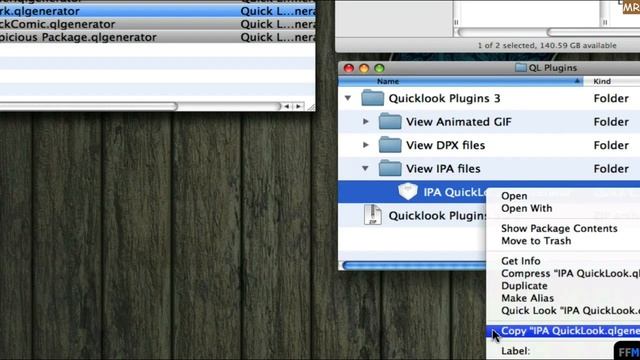Choose Copy "IPA QuickLook.qlgenerator" menu item
The width and height of the screenshot is (640, 360).
[563, 331]
